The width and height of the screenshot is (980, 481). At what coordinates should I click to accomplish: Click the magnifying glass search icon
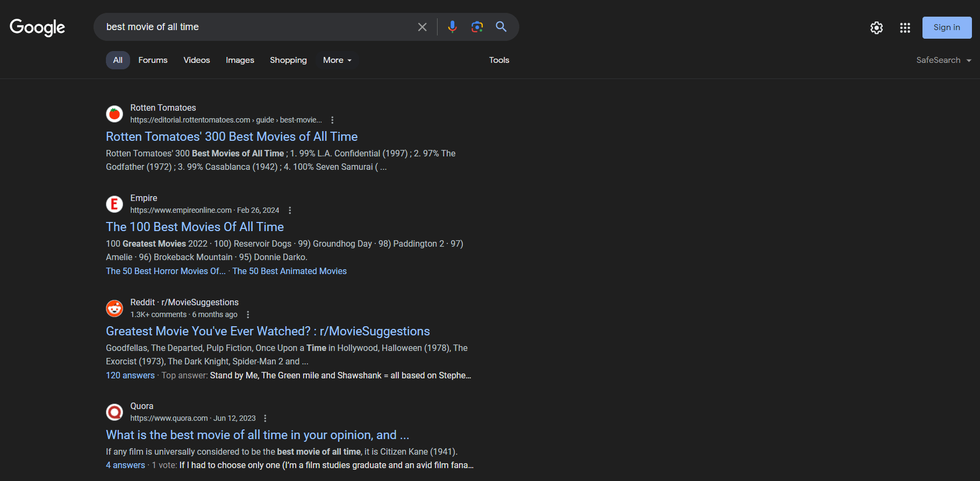point(501,27)
